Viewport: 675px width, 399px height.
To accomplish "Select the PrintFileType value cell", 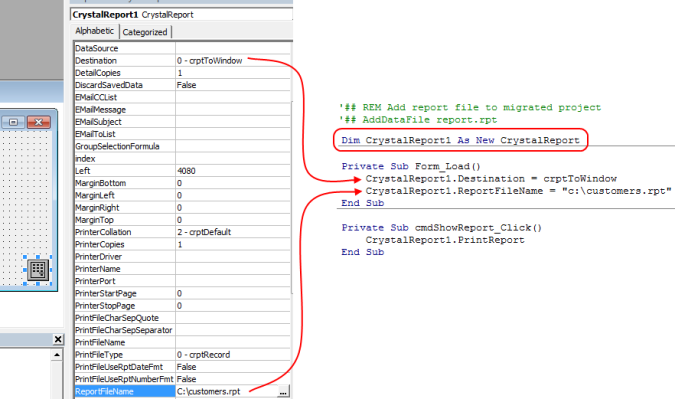I will pos(233,355).
